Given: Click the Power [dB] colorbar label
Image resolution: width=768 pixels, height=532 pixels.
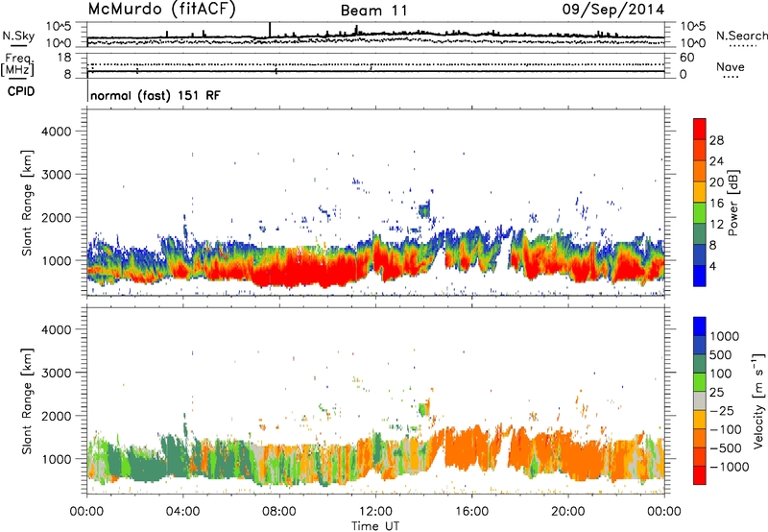Looking at the screenshot, I should pyautogui.click(x=733, y=203).
